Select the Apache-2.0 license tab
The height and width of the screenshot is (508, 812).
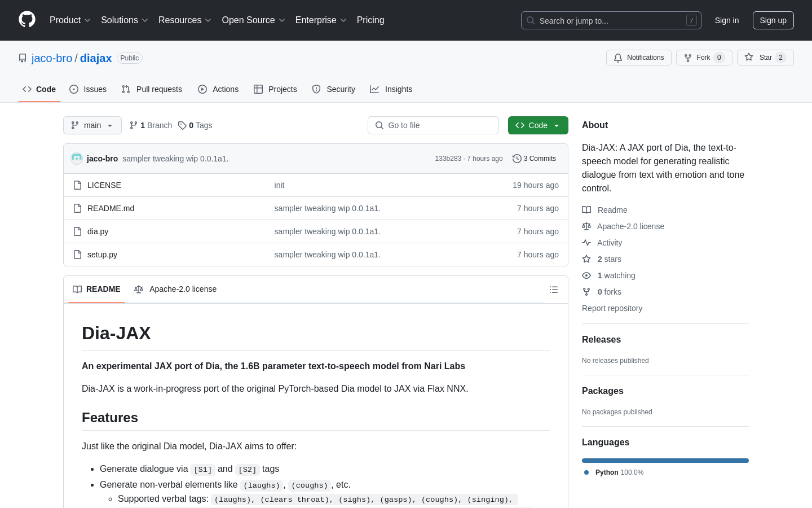click(175, 289)
